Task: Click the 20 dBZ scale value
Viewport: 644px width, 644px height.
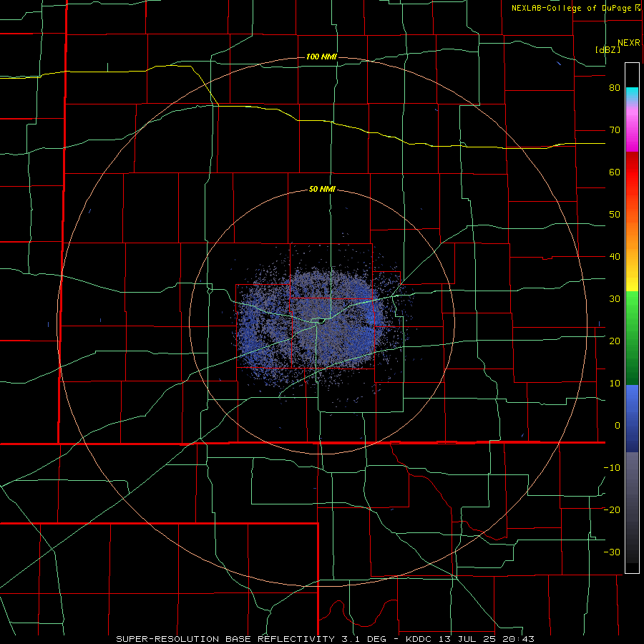Action: [615, 341]
